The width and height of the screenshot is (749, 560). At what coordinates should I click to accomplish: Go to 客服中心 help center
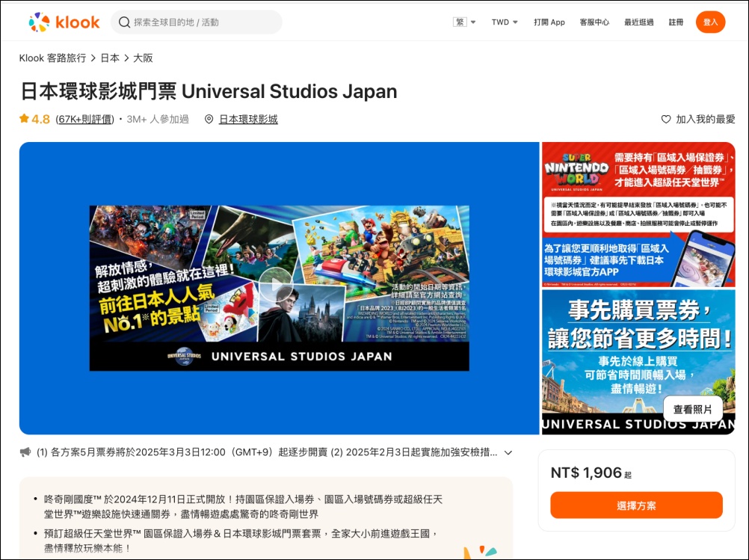(594, 22)
